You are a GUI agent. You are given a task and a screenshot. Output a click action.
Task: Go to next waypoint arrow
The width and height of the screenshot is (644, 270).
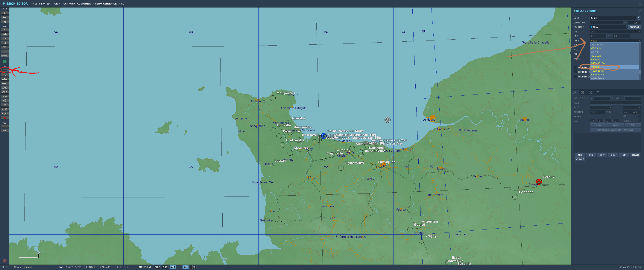(x=613, y=98)
